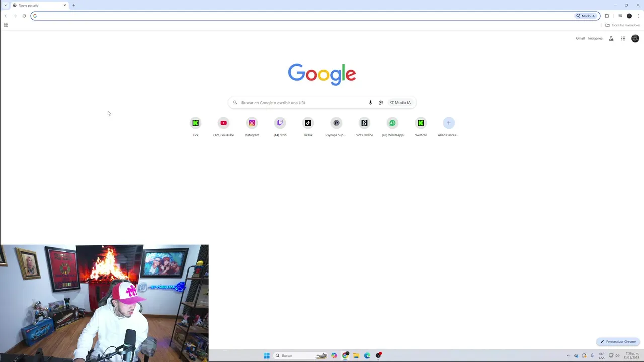Open the Westcol shortcut tile
This screenshot has width=644, height=362.
[421, 127]
